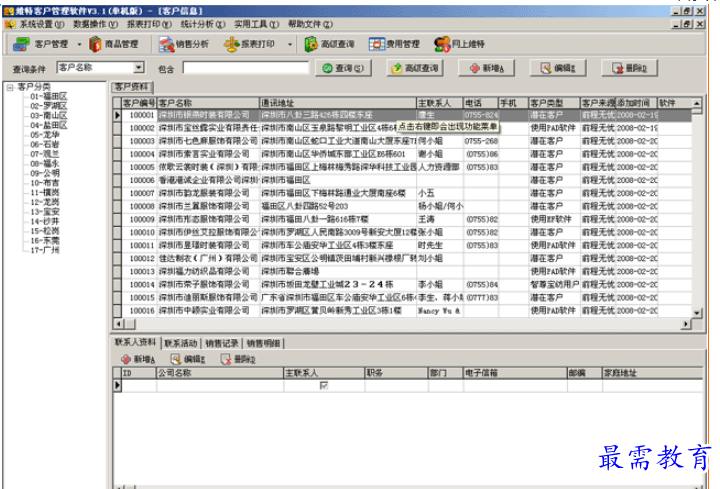Select 17-广州 tree item

coord(45,250)
